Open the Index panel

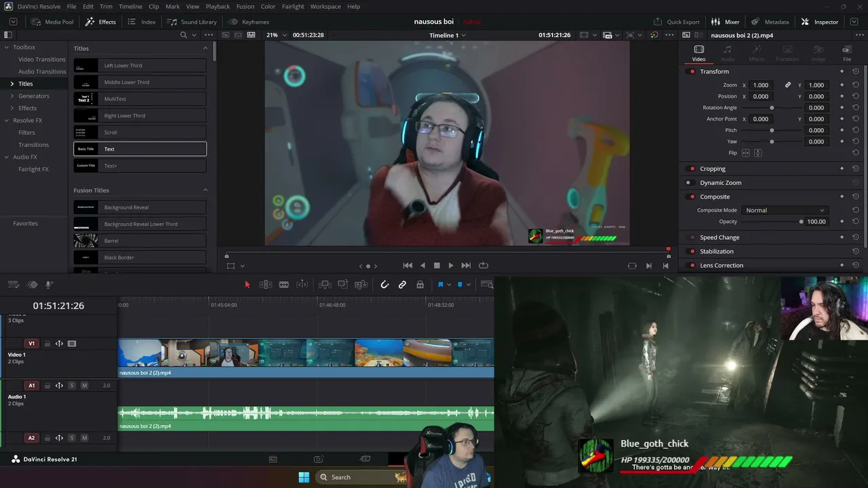coord(142,22)
